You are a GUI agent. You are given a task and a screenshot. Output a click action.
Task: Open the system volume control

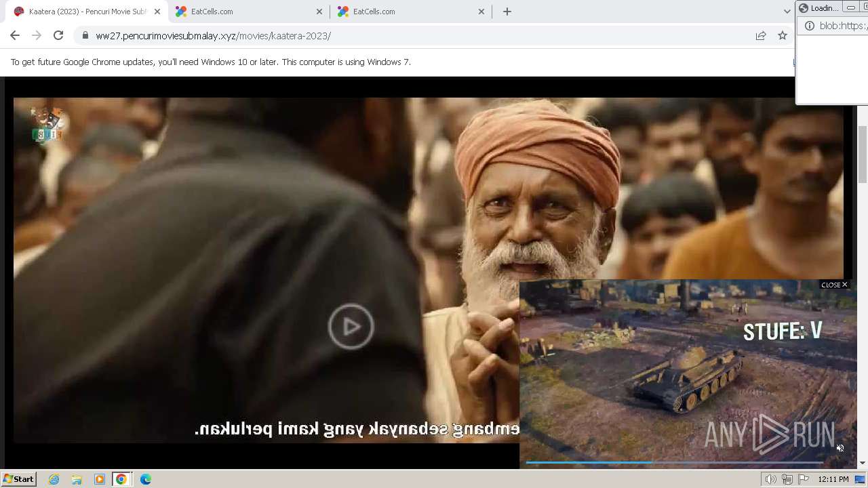click(x=771, y=479)
